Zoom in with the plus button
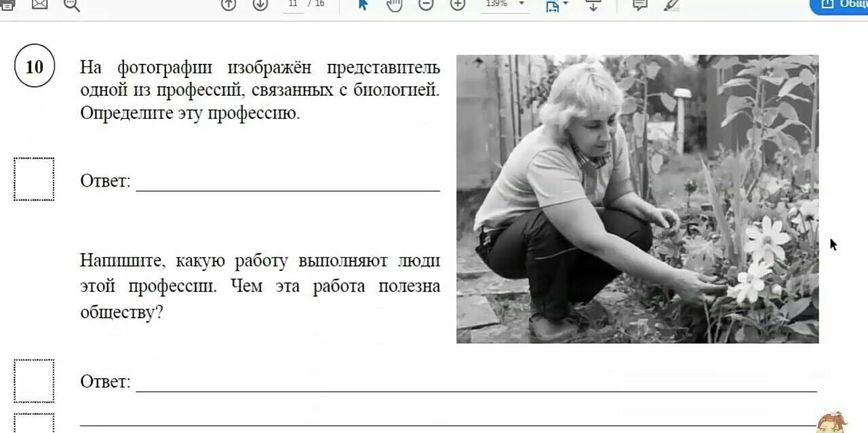This screenshot has width=868, height=433. 458,4
